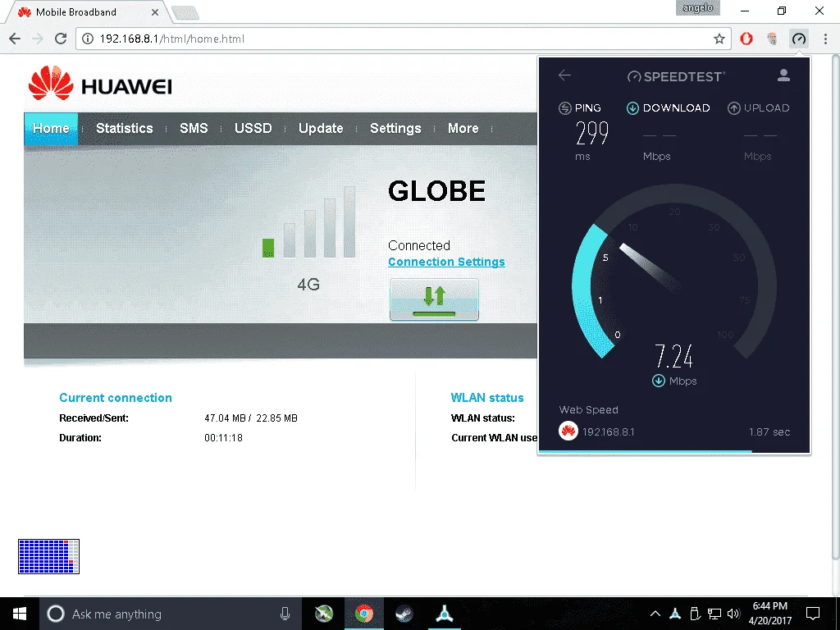Open Action Center notifications icon
The height and width of the screenshot is (630, 840).
click(813, 614)
